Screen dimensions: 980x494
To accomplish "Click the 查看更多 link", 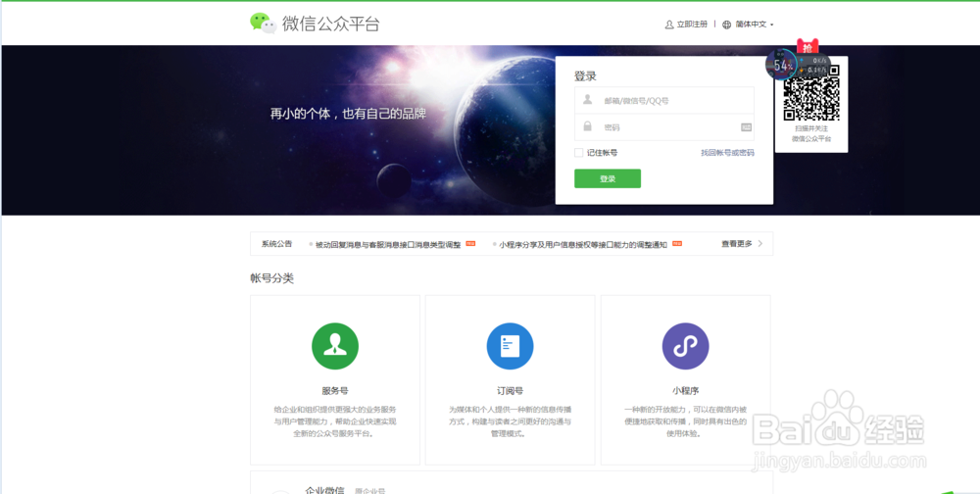I will click(737, 244).
